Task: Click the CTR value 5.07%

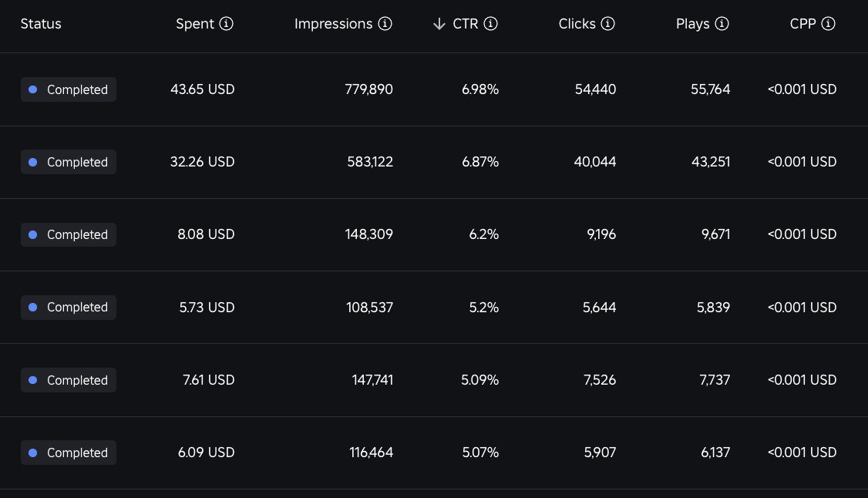Action: coord(480,452)
